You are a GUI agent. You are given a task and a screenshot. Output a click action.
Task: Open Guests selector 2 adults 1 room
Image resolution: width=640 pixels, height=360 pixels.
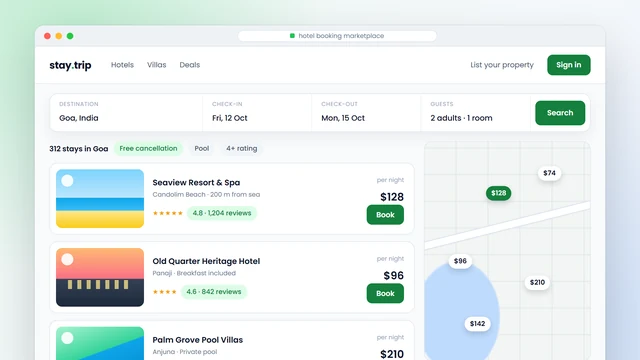476,113
